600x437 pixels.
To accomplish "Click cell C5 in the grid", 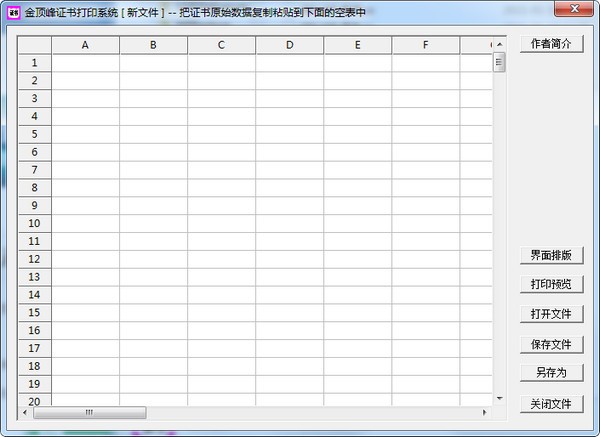I will (x=222, y=134).
